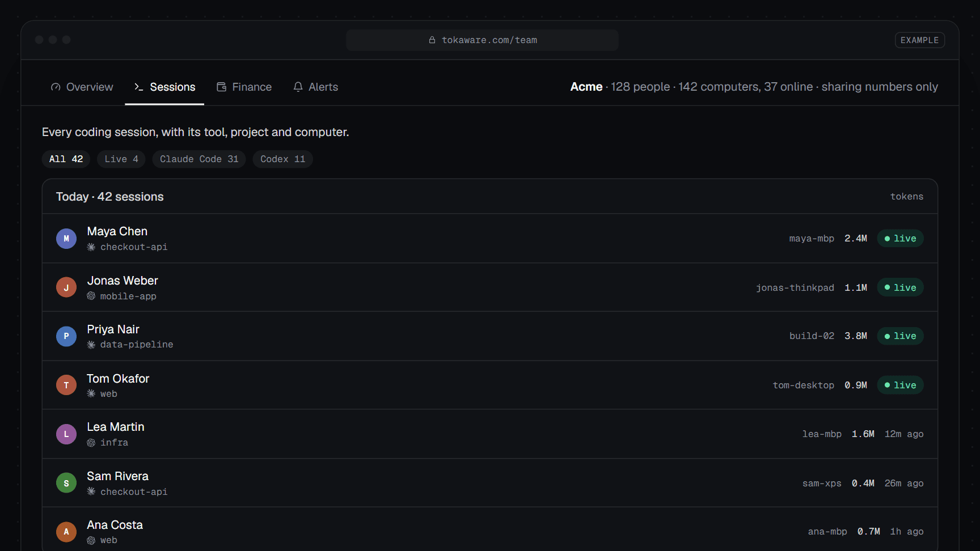
Task: Click Claude icon beside Tom Okafor's web
Action: point(91,393)
